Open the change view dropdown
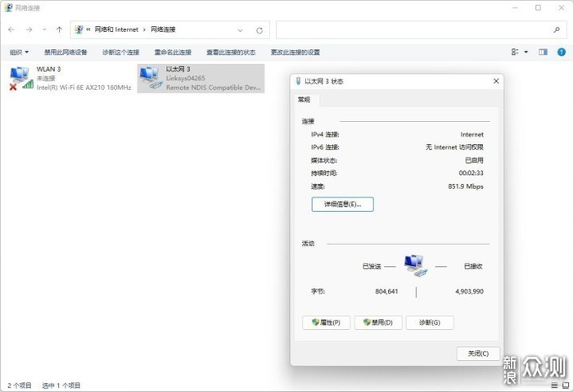The height and width of the screenshot is (392, 573). coord(519,52)
